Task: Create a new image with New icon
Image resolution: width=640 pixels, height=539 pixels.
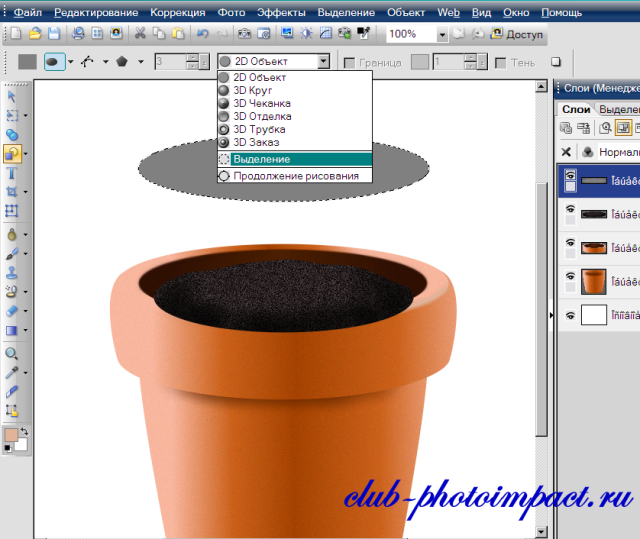Action: (x=15, y=33)
